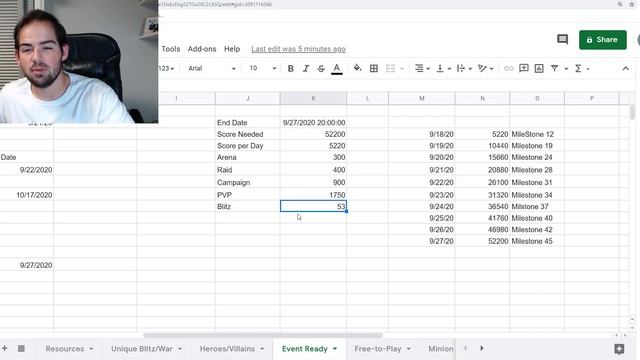Open Explore panel icon
The height and width of the screenshot is (360, 640).
coord(619,349)
